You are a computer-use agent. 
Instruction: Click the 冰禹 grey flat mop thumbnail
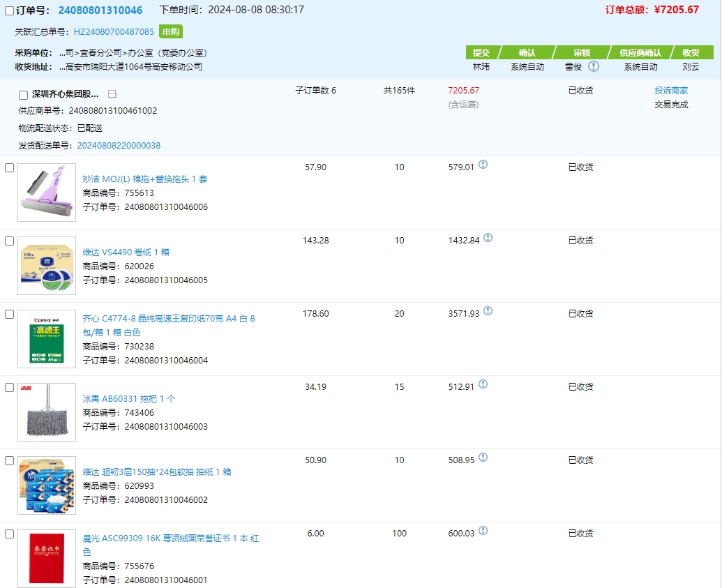click(x=47, y=412)
